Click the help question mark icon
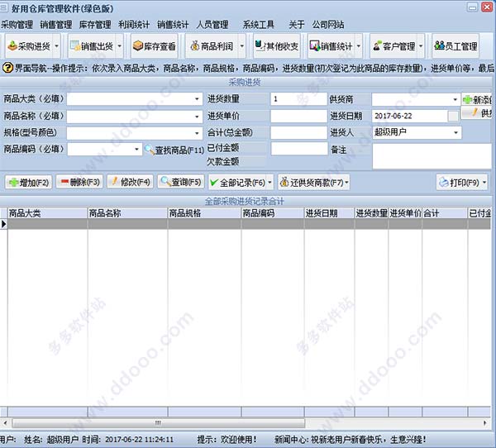This screenshot has width=496, height=448. click(x=7, y=68)
